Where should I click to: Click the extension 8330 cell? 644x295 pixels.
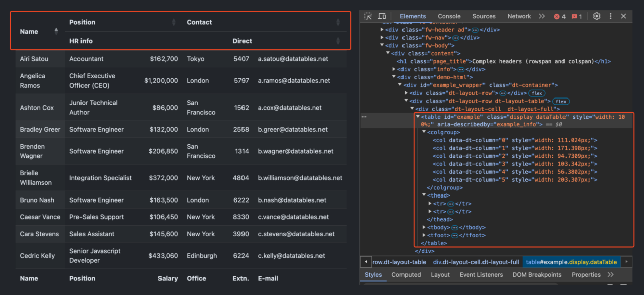tap(241, 217)
